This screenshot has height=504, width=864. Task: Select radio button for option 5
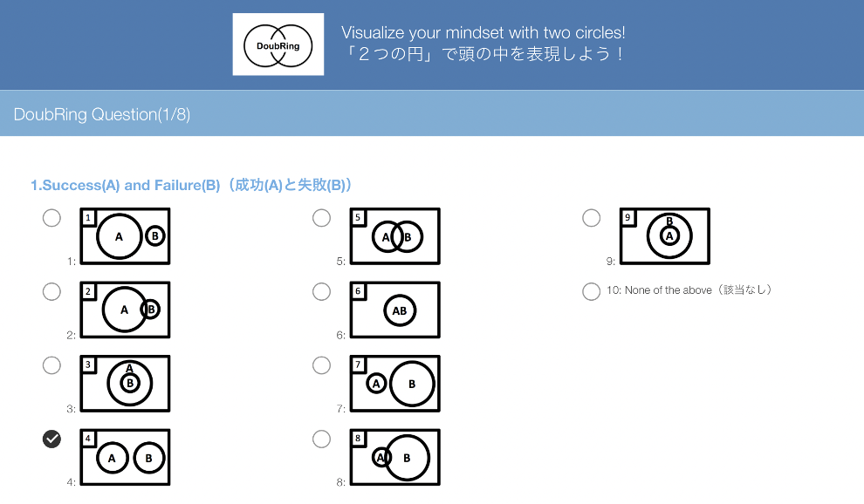322,218
